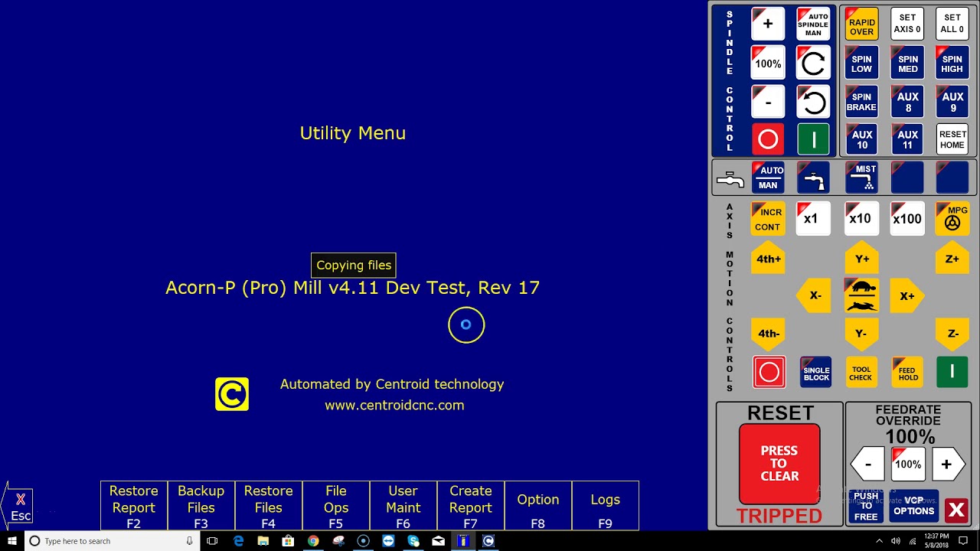Select Spin Med range
The image size is (980, 551).
tap(907, 64)
